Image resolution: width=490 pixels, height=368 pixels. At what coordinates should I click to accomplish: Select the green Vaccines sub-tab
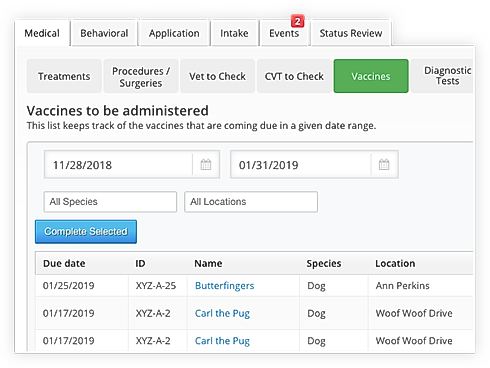(371, 76)
